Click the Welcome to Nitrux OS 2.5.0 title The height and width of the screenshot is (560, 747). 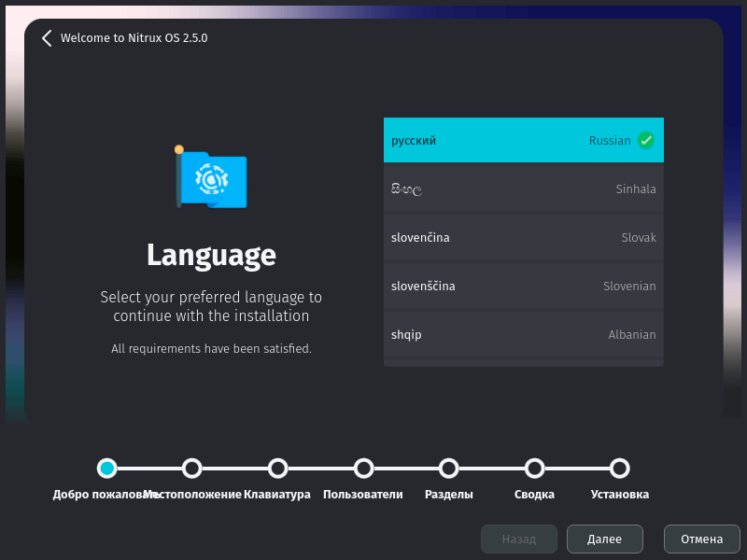click(x=134, y=38)
